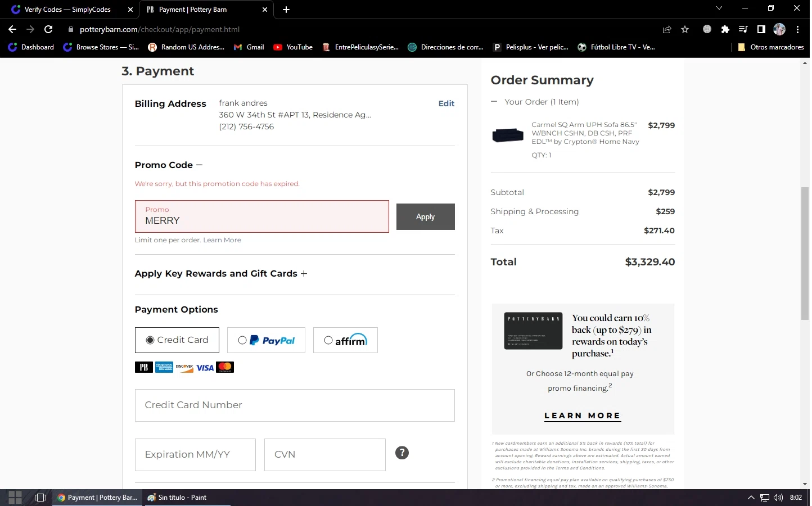The width and height of the screenshot is (812, 506).
Task: Click the Mastercard icon
Action: [225, 367]
